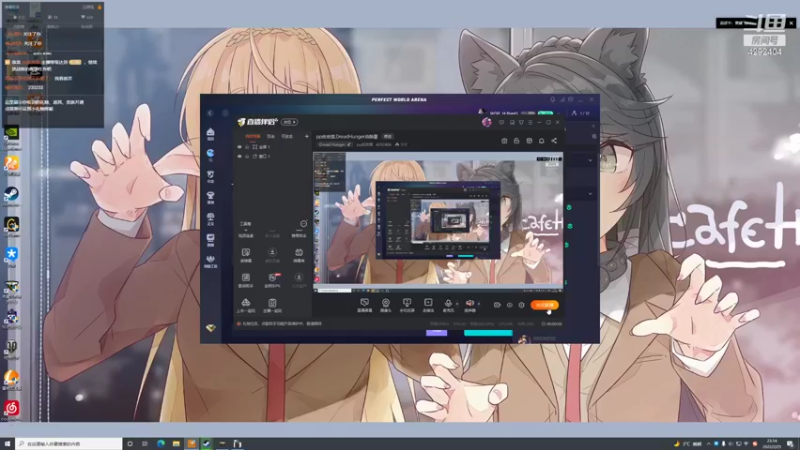800x450 pixels.
Task: Click the save-shaped icon left of the bell
Action: point(529,141)
